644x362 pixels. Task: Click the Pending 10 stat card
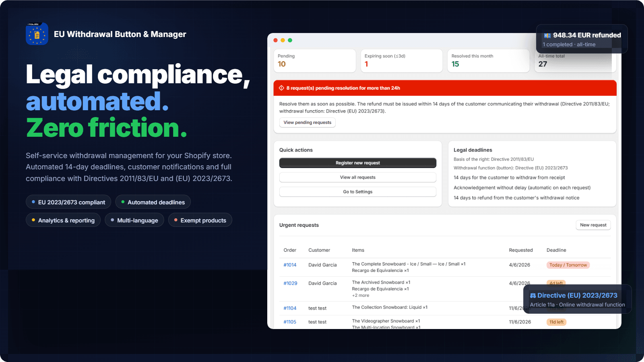(x=315, y=61)
